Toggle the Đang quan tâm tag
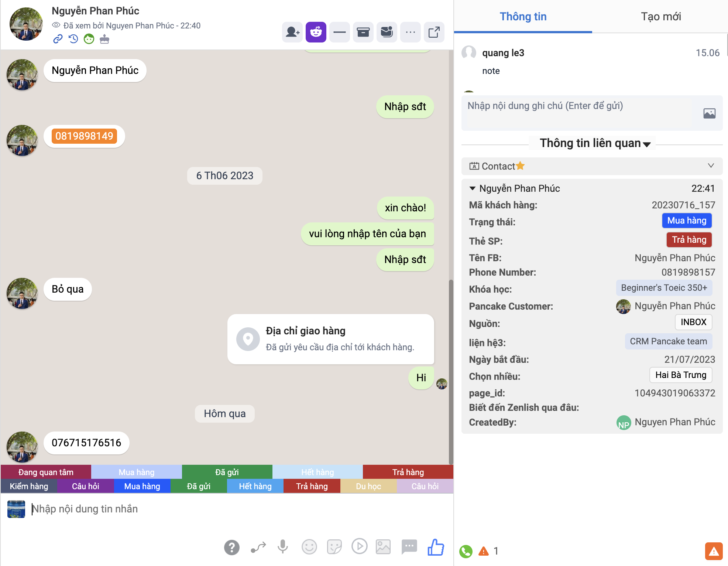Viewport: 728px width, 566px height. pyautogui.click(x=46, y=472)
